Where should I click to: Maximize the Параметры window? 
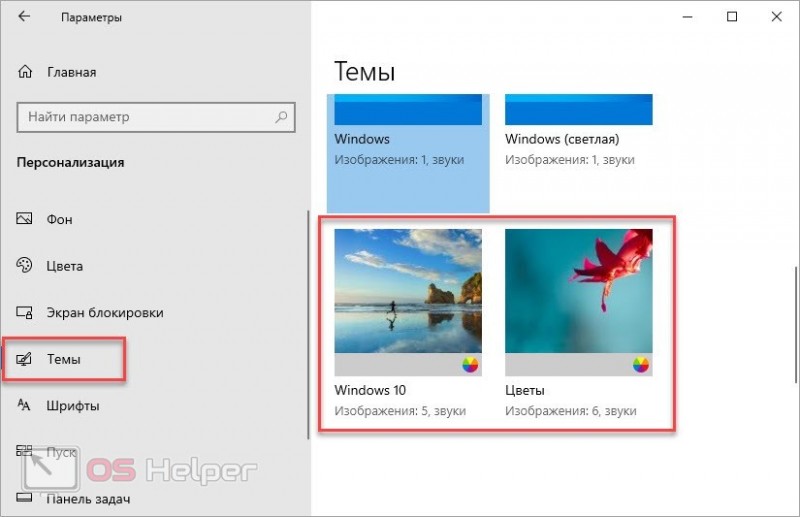click(732, 17)
